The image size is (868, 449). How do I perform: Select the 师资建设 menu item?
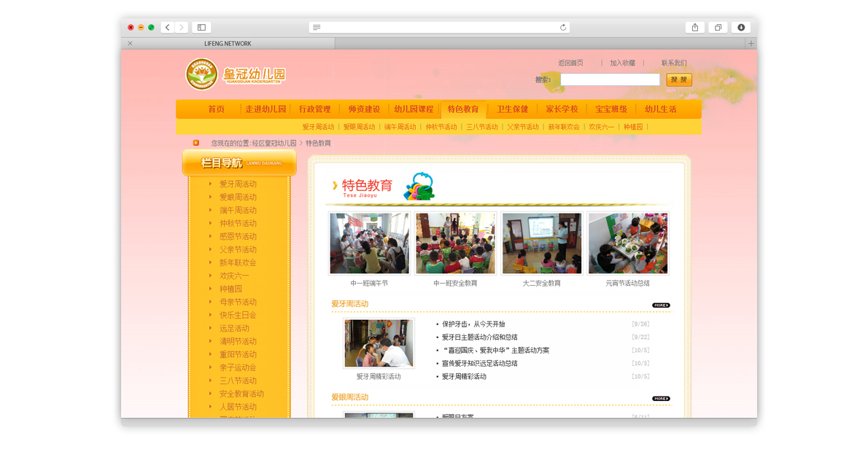tap(364, 109)
